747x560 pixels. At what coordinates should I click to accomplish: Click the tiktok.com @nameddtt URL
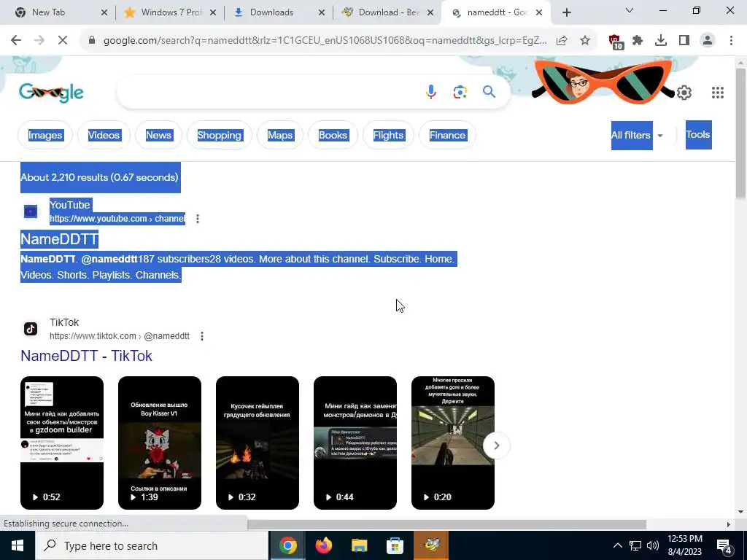120,336
